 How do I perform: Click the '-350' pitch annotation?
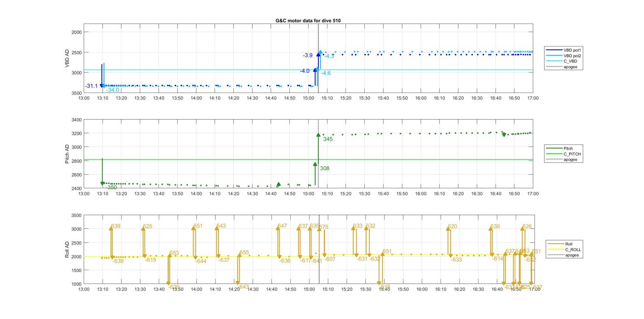coord(111,188)
